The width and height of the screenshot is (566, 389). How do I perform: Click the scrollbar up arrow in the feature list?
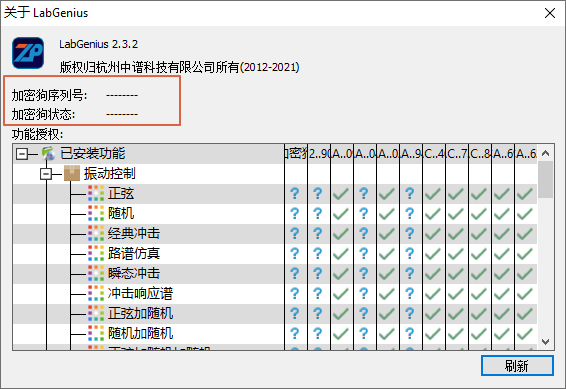545,153
